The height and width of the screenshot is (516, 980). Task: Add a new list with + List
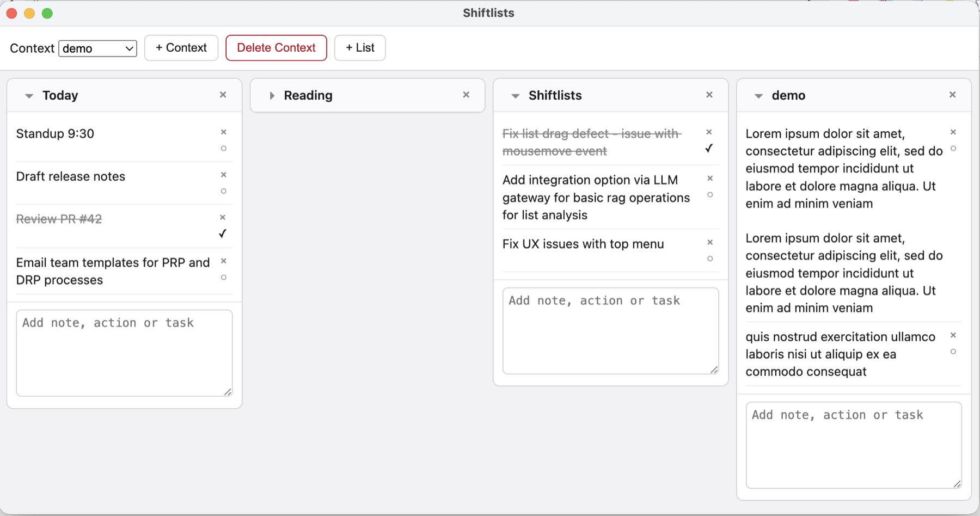coord(360,48)
